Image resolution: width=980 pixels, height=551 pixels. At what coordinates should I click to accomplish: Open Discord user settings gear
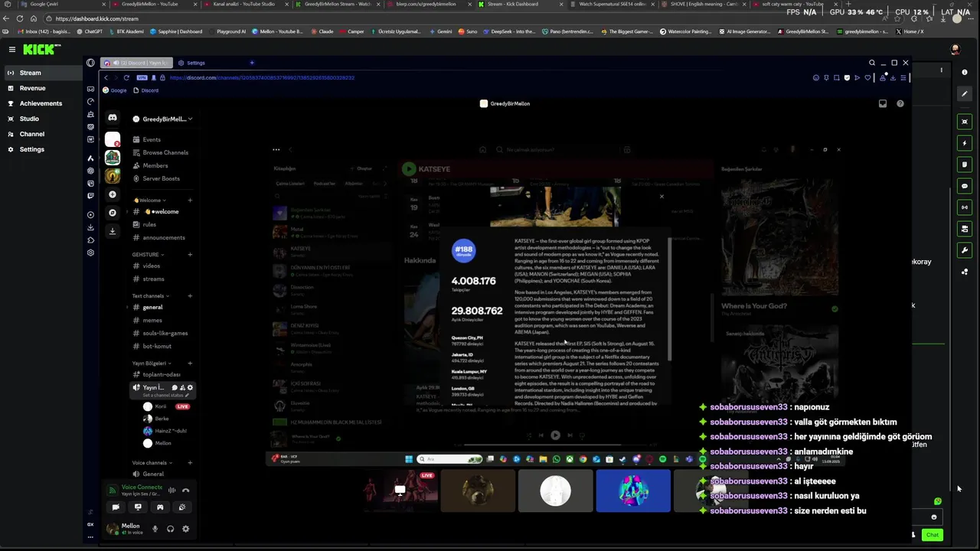tap(185, 528)
